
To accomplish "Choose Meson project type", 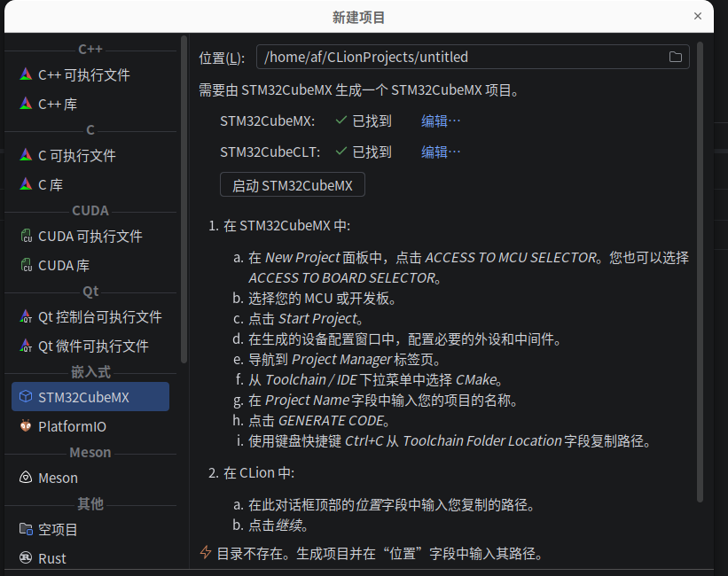I will [x=90, y=478].
